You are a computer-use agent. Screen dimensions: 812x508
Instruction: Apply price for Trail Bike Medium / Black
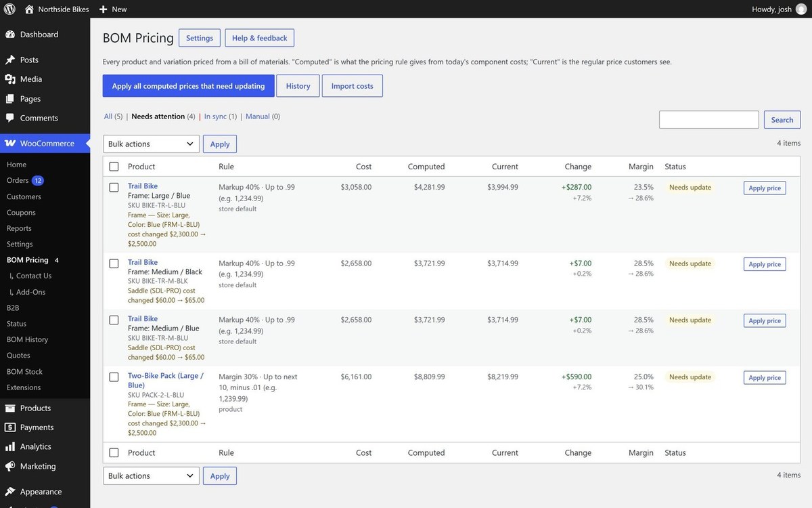[x=765, y=264]
